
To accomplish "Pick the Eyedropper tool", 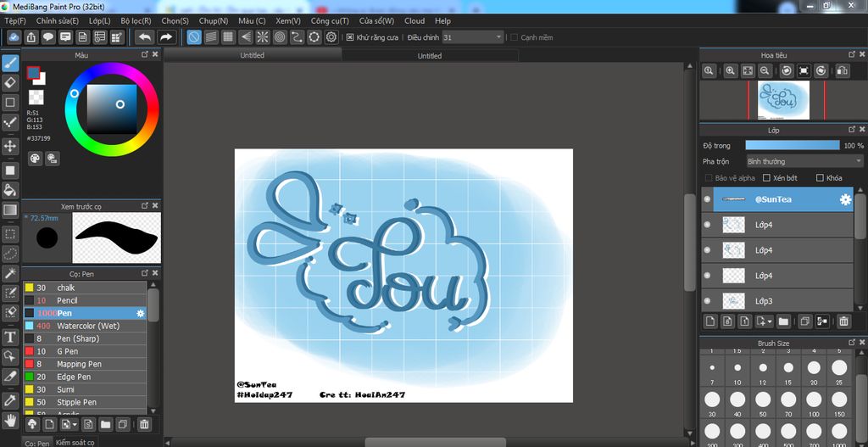I will 10,400.
